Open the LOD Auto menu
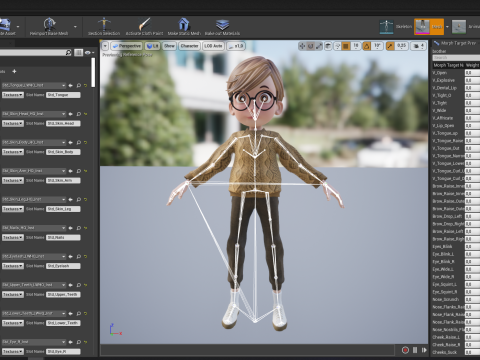 (213, 46)
